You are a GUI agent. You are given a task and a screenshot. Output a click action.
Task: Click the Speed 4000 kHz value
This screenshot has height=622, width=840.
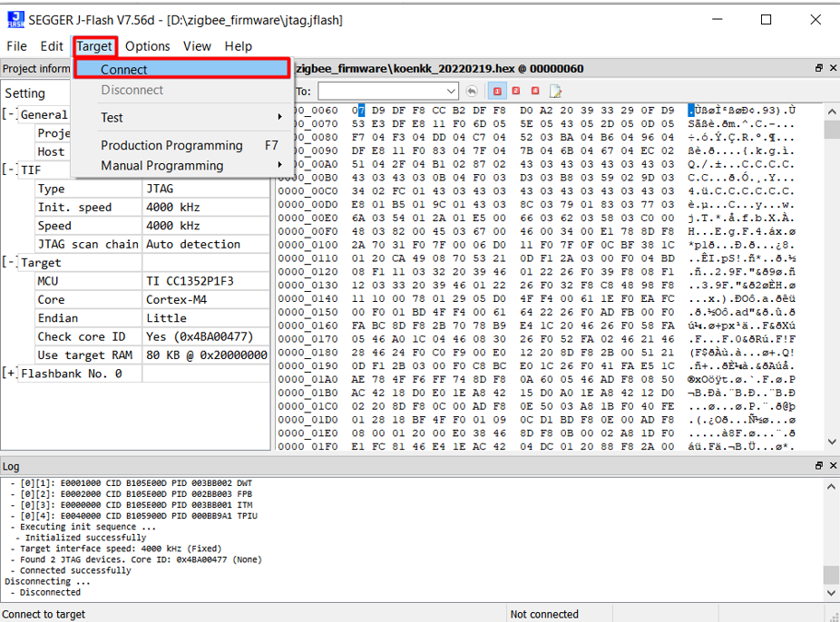click(206, 226)
